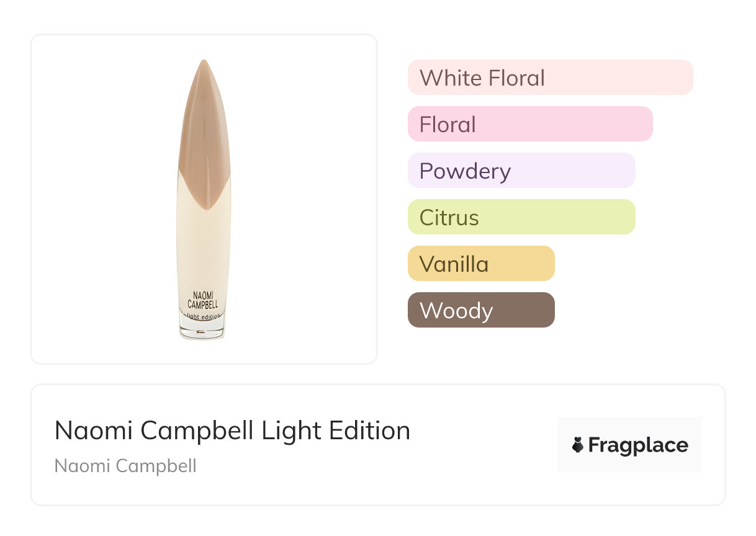Choose the lavender Powdery accord bar
This screenshot has width=756, height=536.
521,171
